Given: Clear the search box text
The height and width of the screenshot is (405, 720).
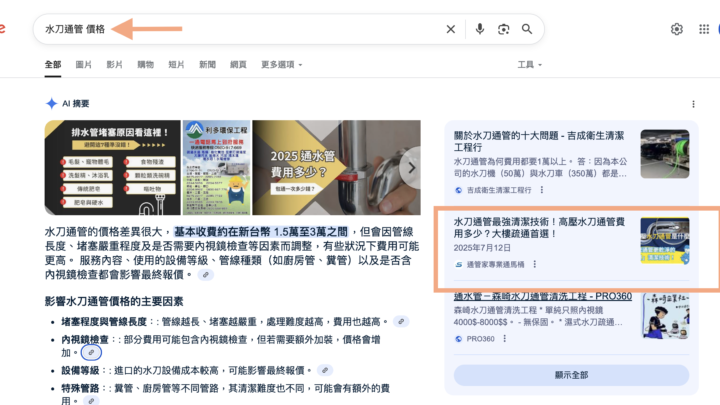Looking at the screenshot, I should 451,30.
